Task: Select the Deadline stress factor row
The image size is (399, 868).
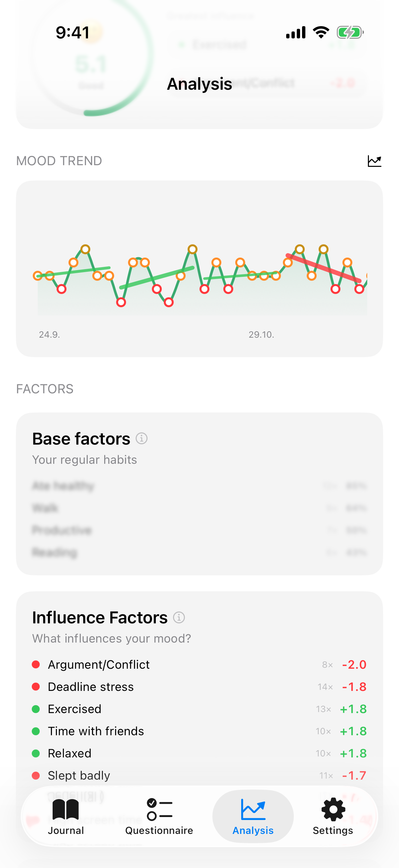Action: 91,687
